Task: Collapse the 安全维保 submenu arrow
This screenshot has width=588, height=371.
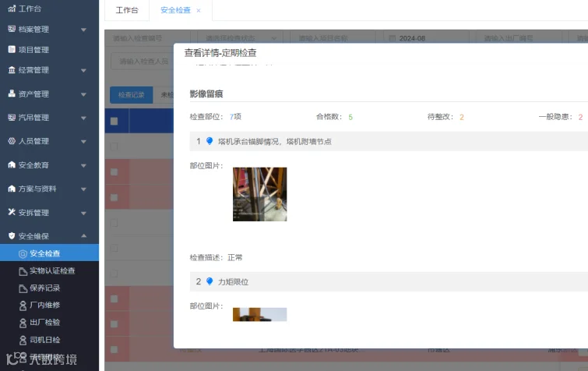Action: [x=83, y=236]
